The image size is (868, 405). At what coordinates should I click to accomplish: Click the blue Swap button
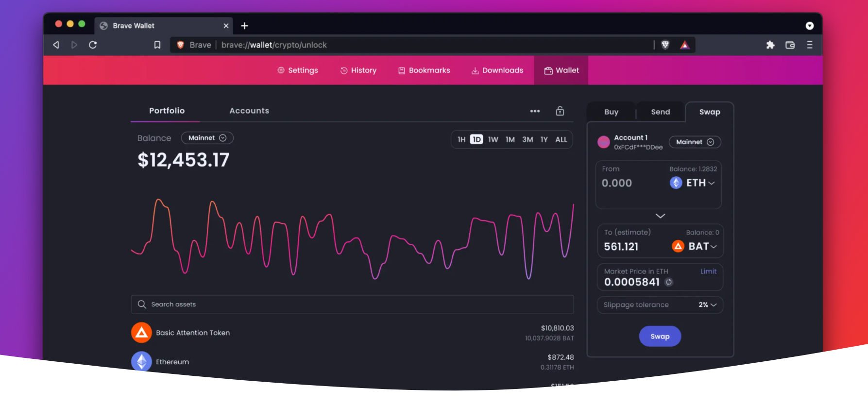tap(660, 337)
